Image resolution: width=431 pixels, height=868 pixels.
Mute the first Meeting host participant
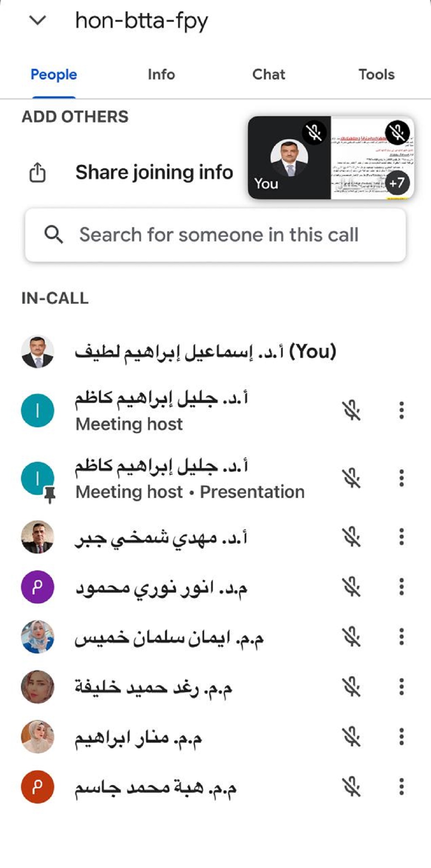coord(351,410)
